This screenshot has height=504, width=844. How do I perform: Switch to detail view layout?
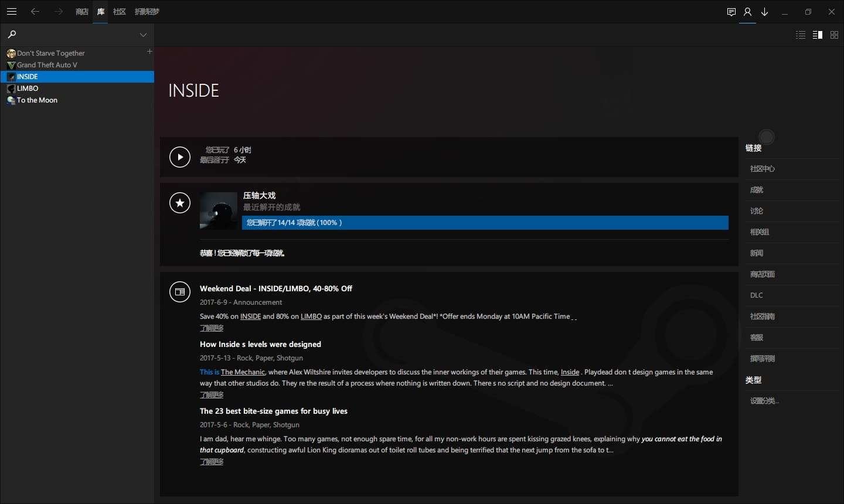click(x=818, y=35)
